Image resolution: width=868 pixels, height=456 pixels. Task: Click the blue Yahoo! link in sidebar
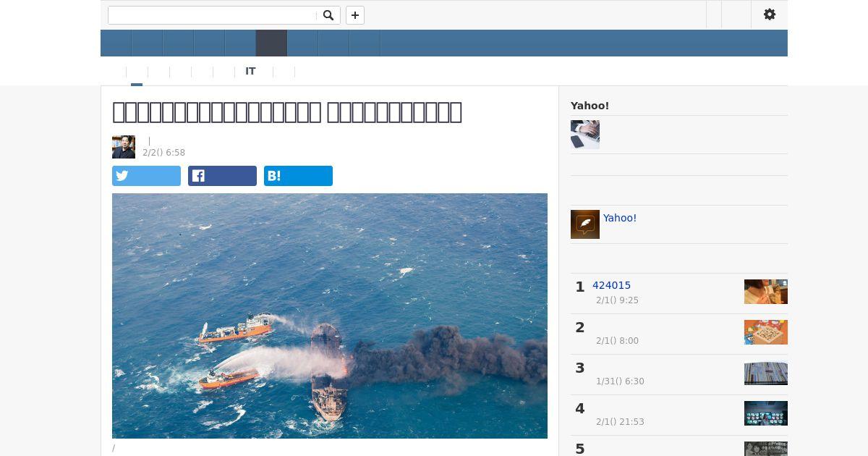620,218
